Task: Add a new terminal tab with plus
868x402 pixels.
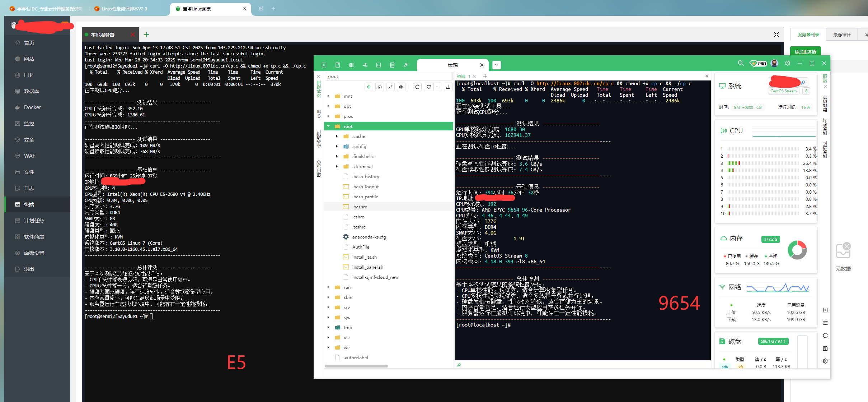Action: tap(146, 34)
